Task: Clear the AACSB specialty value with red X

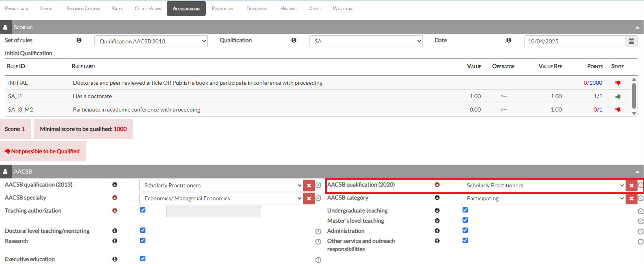Action: pyautogui.click(x=309, y=199)
